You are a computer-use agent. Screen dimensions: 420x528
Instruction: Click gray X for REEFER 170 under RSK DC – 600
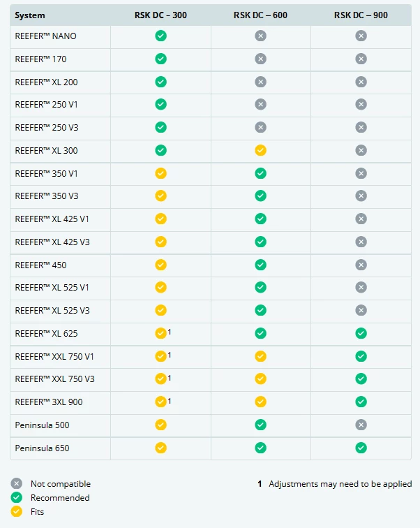[260, 59]
